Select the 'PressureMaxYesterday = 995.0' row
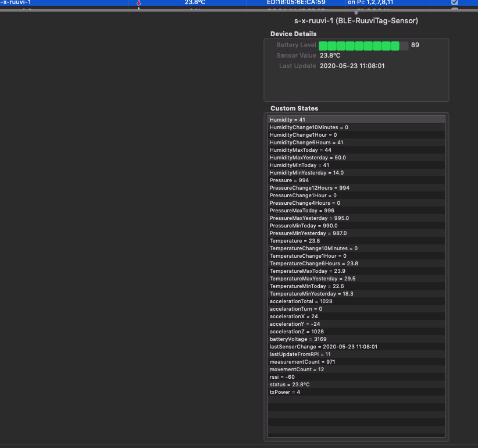Viewport: 478px width, 448px height. coord(356,218)
